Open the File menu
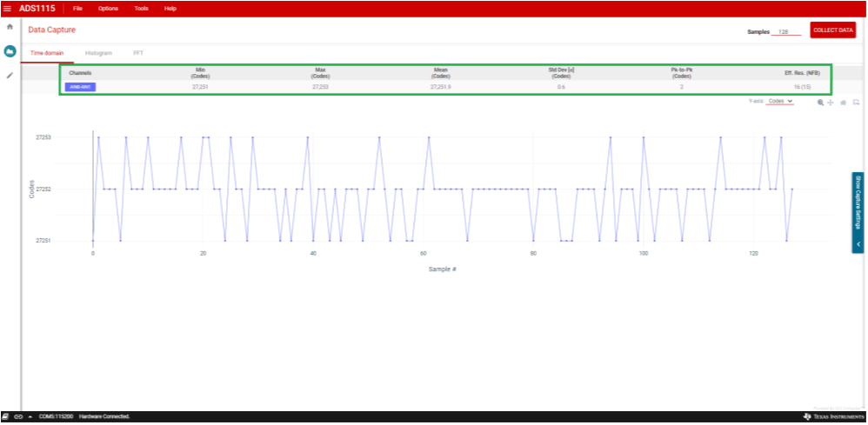The image size is (868, 425). coord(78,9)
